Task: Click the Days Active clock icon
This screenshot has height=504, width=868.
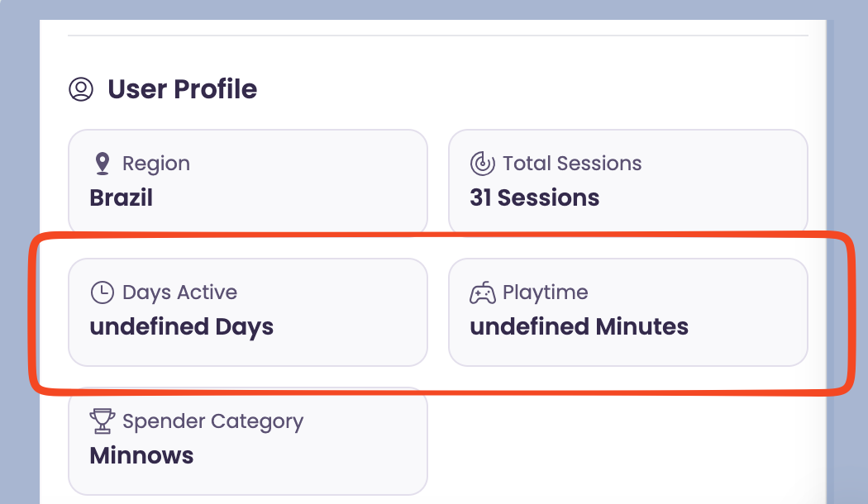Action: [x=102, y=292]
